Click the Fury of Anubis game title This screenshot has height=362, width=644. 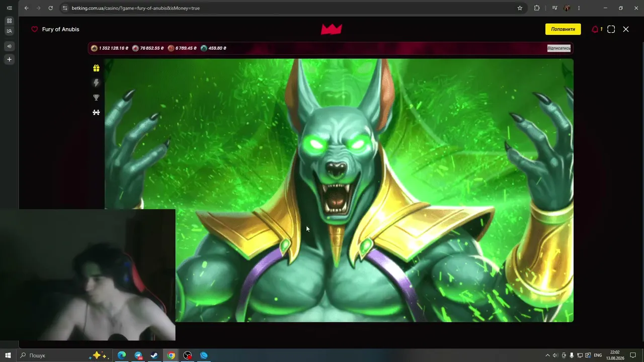pyautogui.click(x=61, y=29)
